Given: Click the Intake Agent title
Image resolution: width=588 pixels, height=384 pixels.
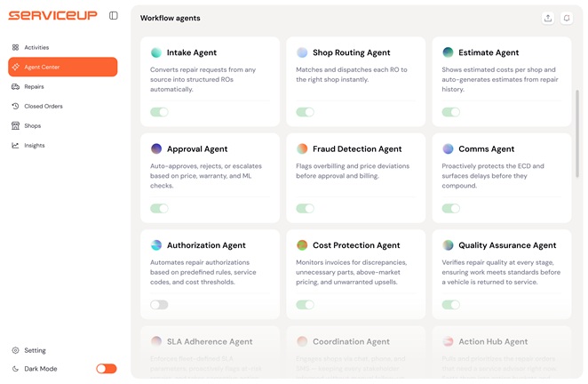Looking at the screenshot, I should [x=192, y=52].
